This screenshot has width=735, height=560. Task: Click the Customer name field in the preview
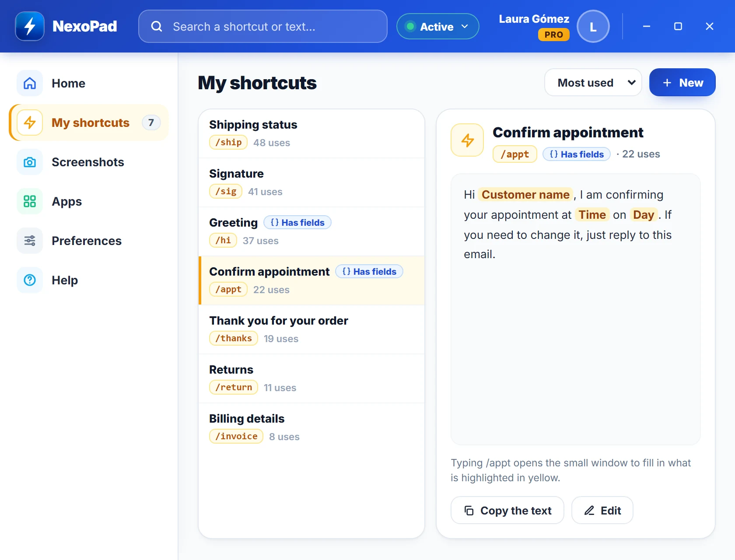point(525,194)
